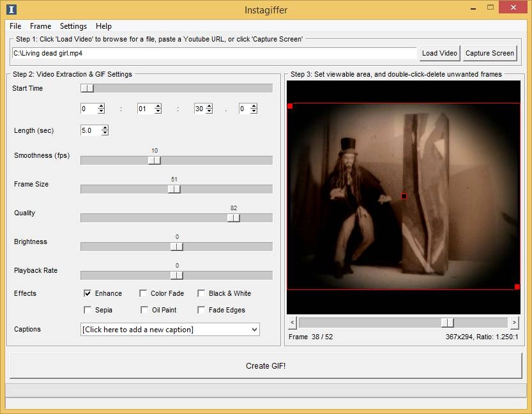The height and width of the screenshot is (414, 532).
Task: Enable the Oil Paint effect
Action: click(x=144, y=310)
